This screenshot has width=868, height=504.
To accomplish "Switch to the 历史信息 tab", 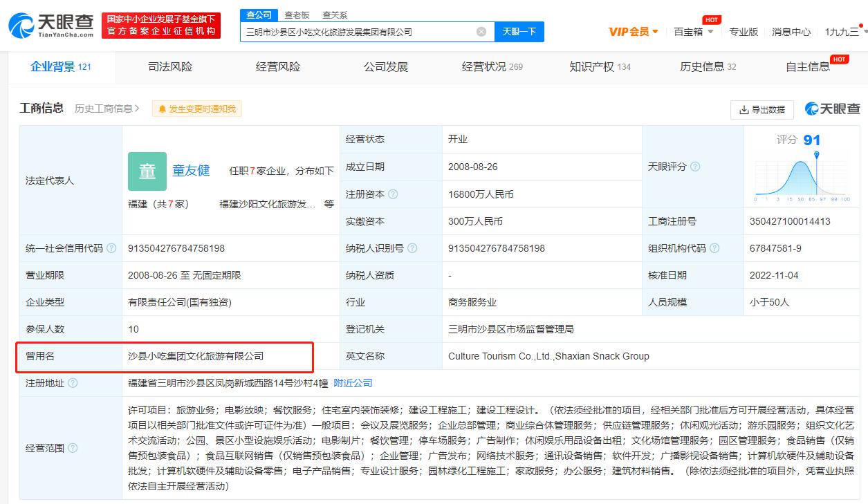I will [708, 67].
